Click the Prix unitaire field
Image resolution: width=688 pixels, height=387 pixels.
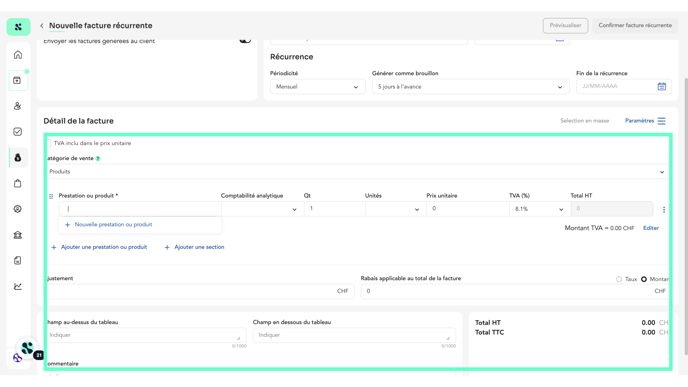467,209
